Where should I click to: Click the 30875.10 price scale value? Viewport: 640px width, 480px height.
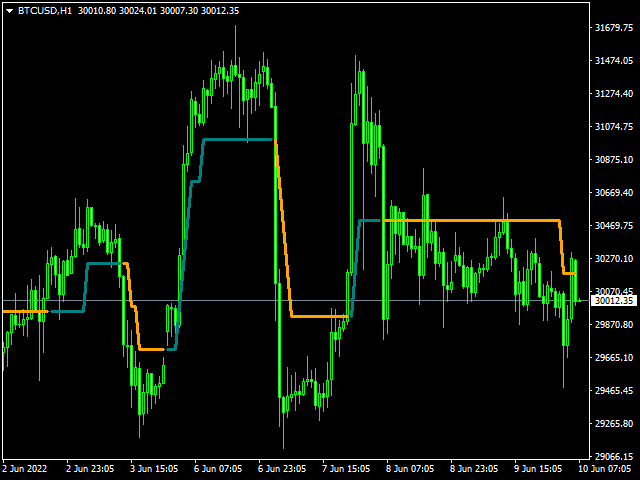[614, 160]
